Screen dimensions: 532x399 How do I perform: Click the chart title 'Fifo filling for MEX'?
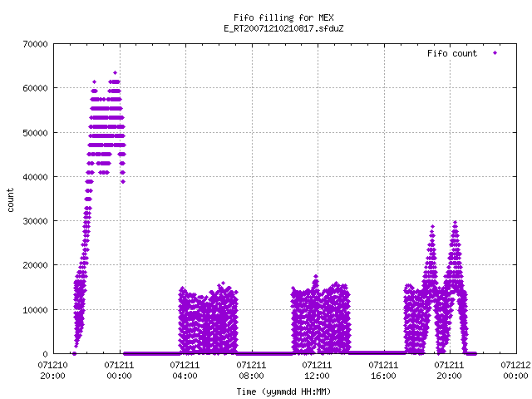tap(283, 17)
